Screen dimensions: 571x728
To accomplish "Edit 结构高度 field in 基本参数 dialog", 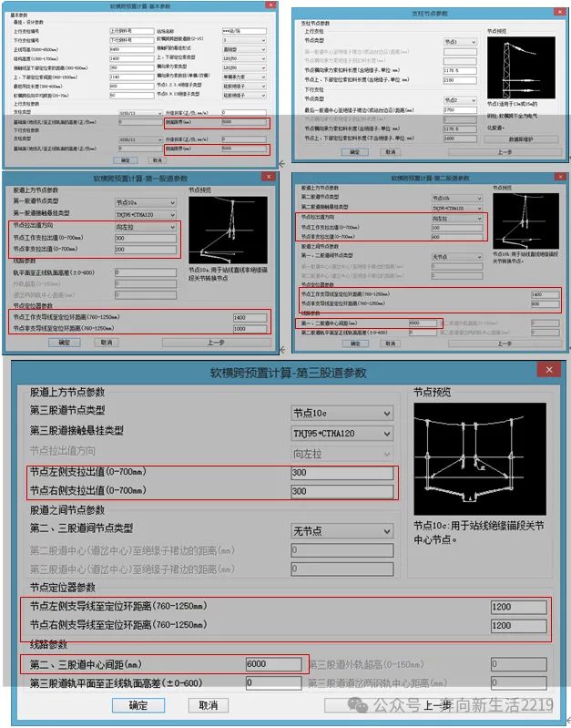I will 132,58.
